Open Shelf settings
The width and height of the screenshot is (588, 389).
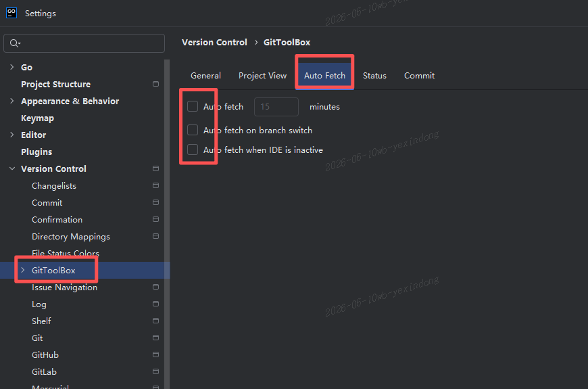pyautogui.click(x=41, y=321)
